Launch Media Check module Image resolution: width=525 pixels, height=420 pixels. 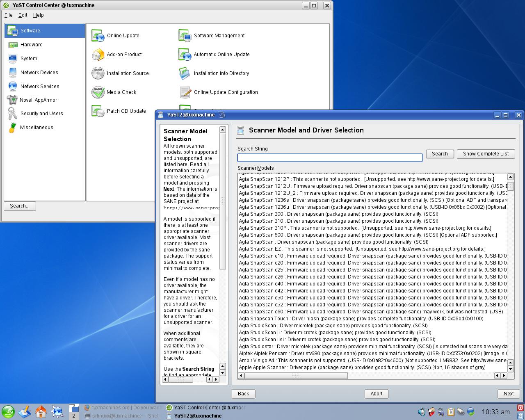(x=114, y=92)
